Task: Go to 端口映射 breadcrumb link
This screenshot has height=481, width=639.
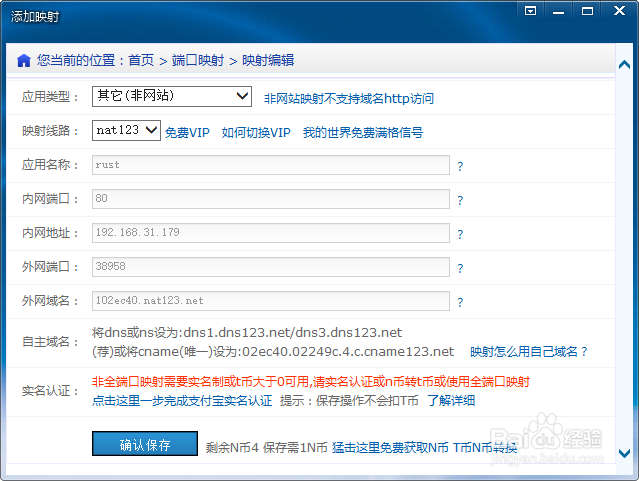Action: click(x=198, y=60)
